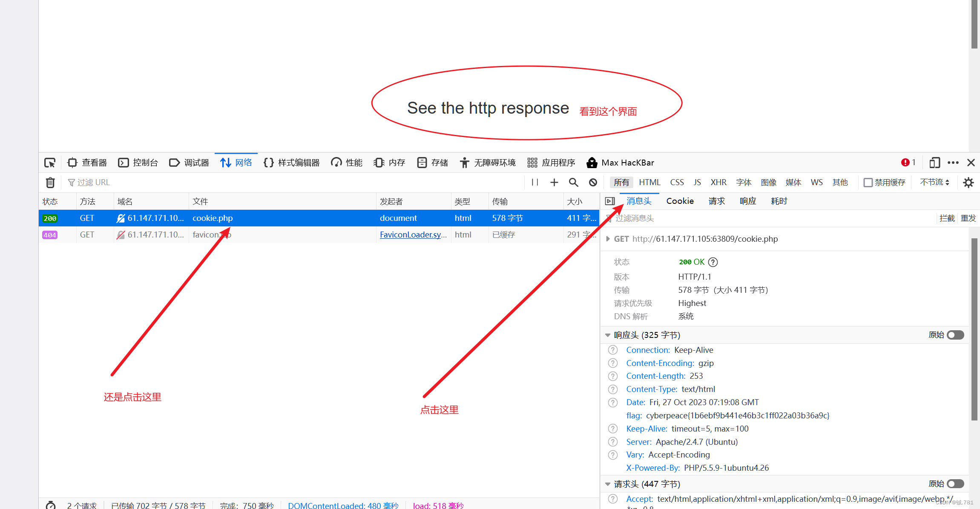Collapse the 响应头 section
Viewport: 980px width, 509px height.
pos(608,335)
